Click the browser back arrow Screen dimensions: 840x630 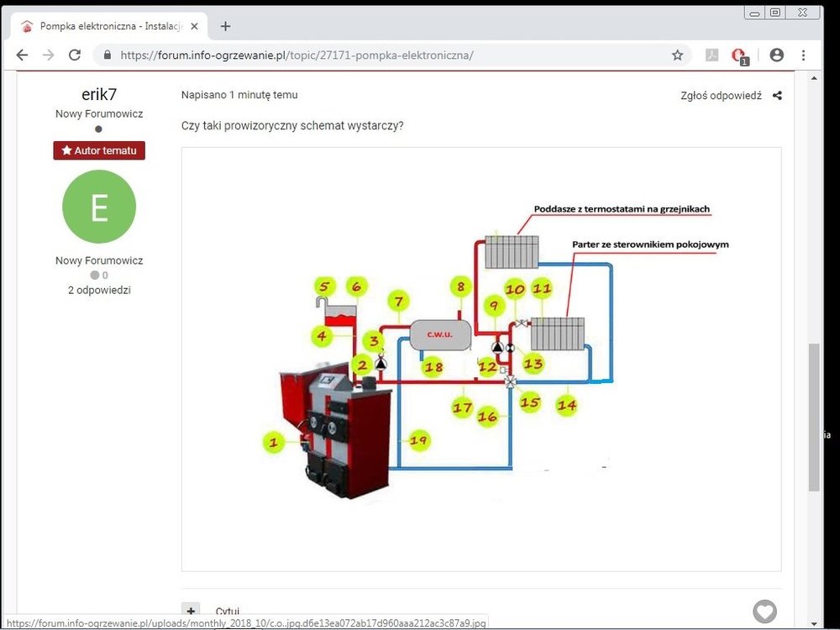[x=22, y=55]
